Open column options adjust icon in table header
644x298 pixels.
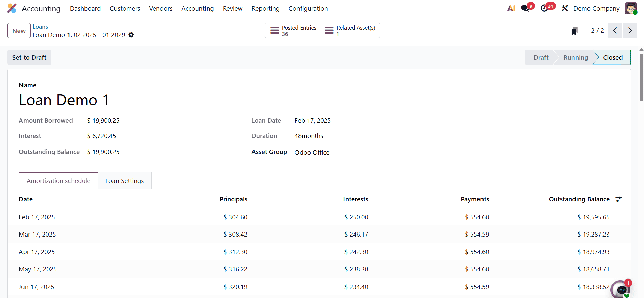(619, 199)
